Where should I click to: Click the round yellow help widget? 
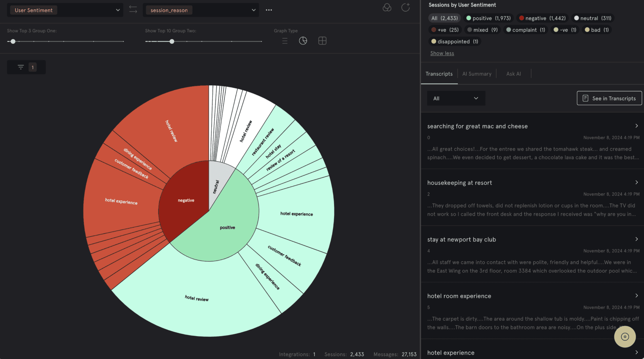625,337
